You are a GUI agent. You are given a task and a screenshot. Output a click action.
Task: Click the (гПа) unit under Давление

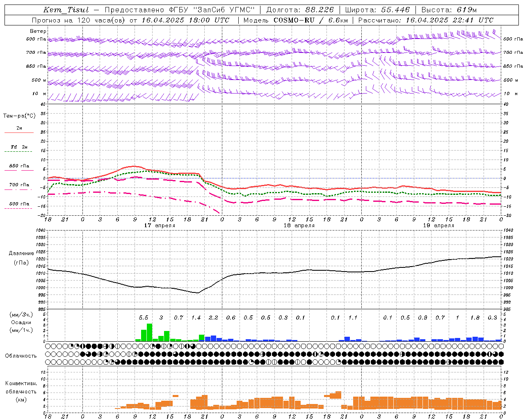pos(21,263)
